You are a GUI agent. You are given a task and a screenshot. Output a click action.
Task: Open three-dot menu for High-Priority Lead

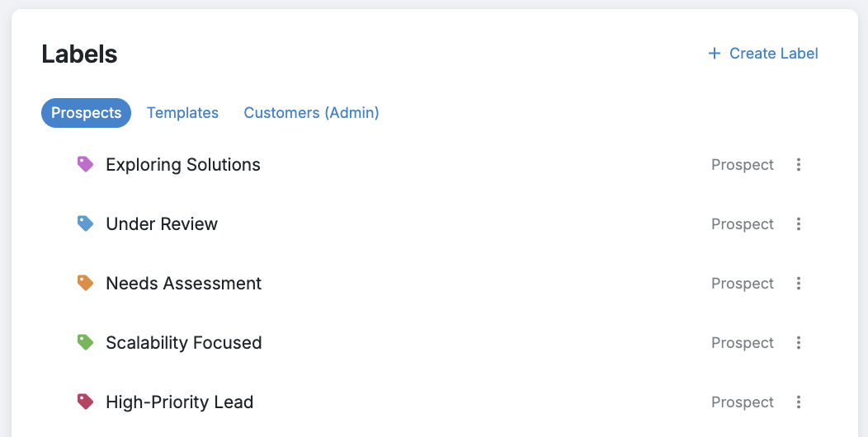pos(799,402)
